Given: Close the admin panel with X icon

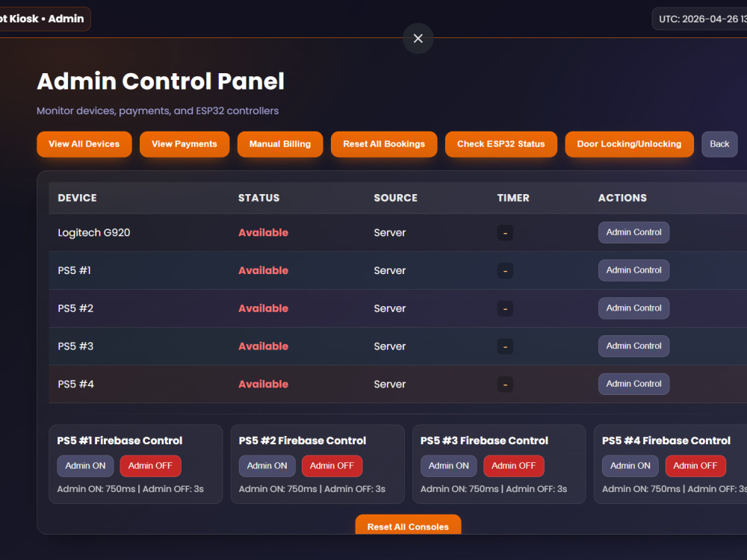Looking at the screenshot, I should (418, 39).
